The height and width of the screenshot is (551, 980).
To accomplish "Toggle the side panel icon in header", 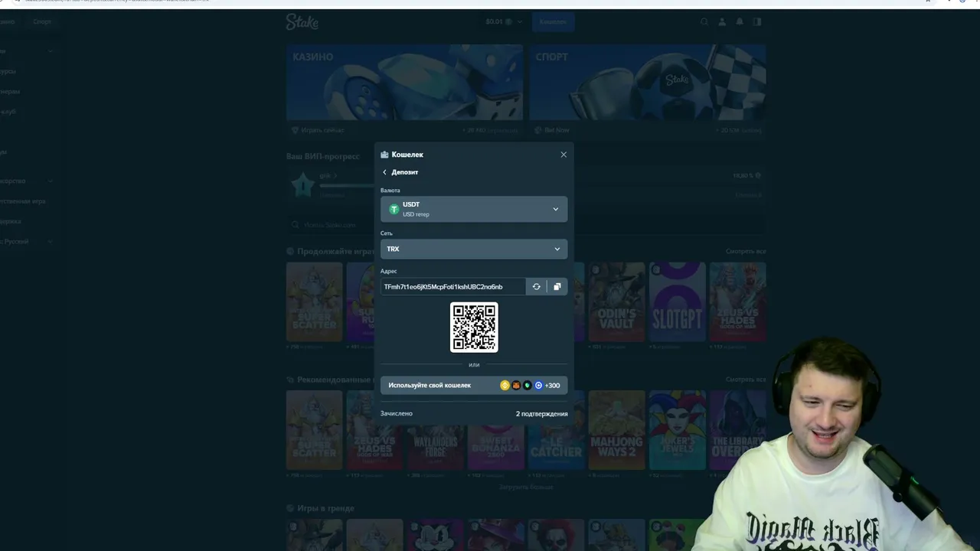I will [757, 22].
